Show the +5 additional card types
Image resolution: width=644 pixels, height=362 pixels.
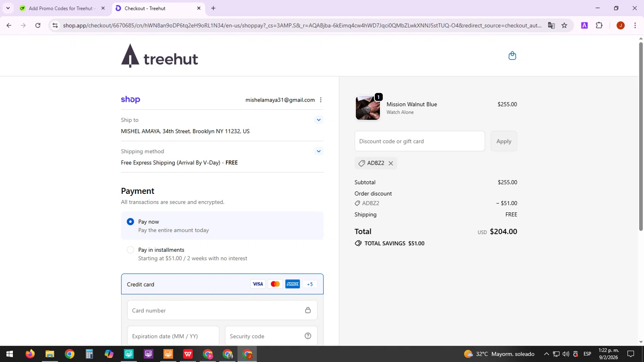pos(310,284)
